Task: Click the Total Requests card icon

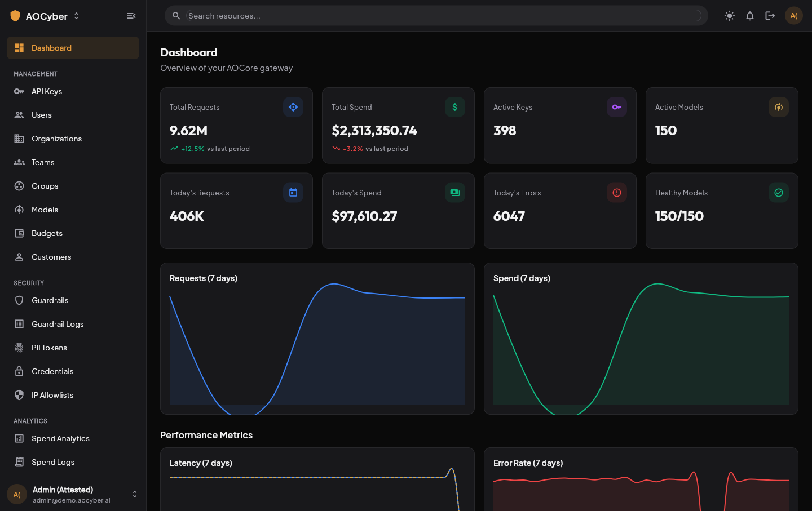Action: 293,107
